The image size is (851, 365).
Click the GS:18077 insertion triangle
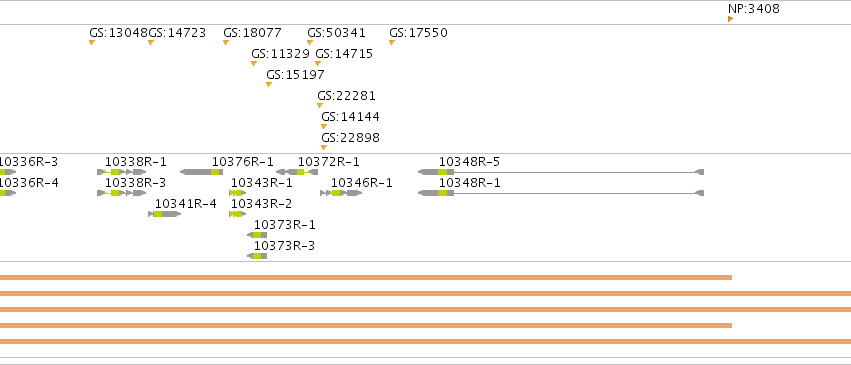tap(226, 42)
